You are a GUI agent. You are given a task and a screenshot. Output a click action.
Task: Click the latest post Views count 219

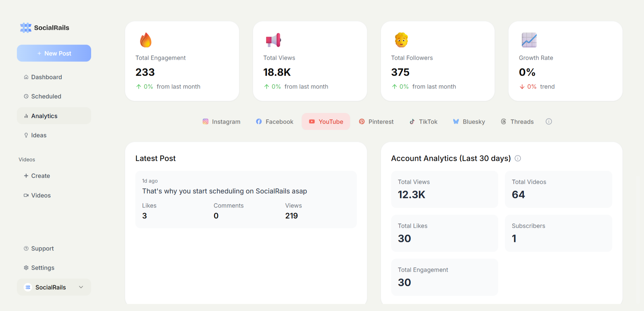pyautogui.click(x=291, y=216)
